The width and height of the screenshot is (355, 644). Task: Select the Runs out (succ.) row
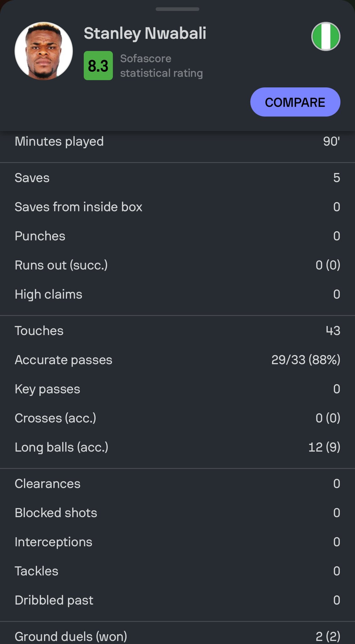click(177, 265)
